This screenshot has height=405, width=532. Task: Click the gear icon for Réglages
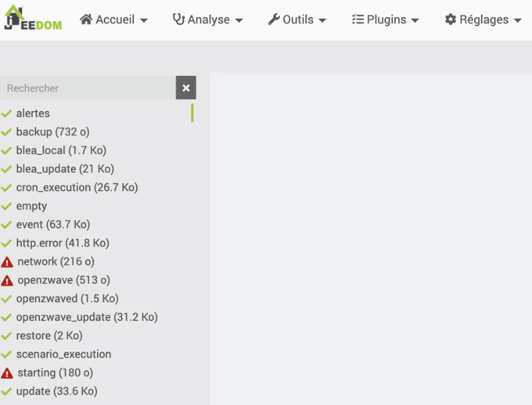[x=451, y=19]
